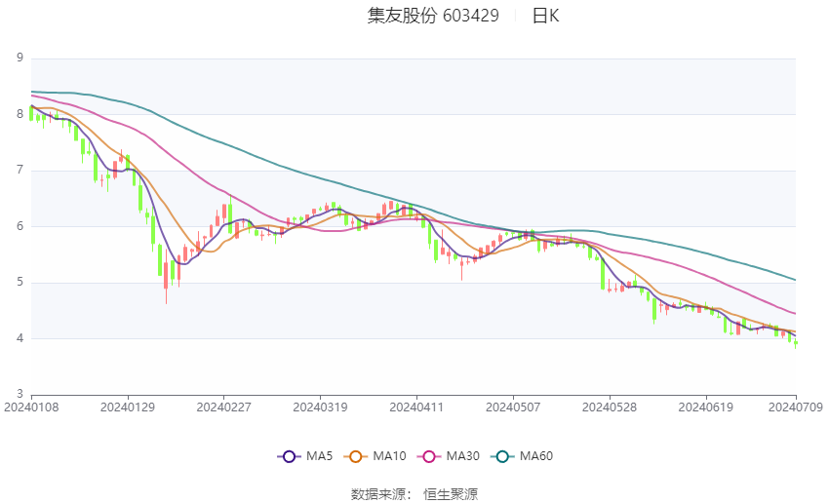Click the x-axis date 20240227
Viewport: 829px width, 504px height.
tap(223, 407)
